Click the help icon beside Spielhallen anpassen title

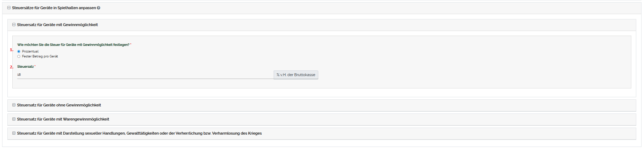[x=98, y=8]
